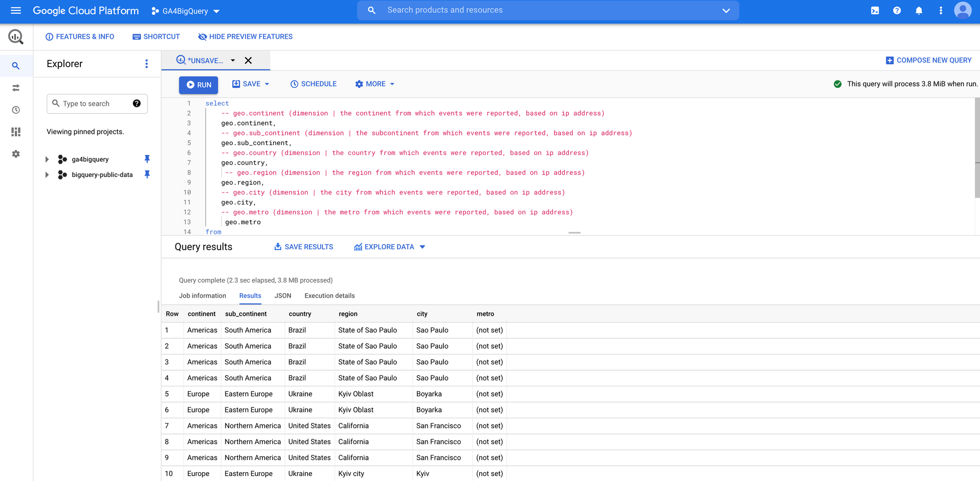Screen dimensions: 980x481
Task: Click the search products and resources field
Action: pyautogui.click(x=548, y=10)
